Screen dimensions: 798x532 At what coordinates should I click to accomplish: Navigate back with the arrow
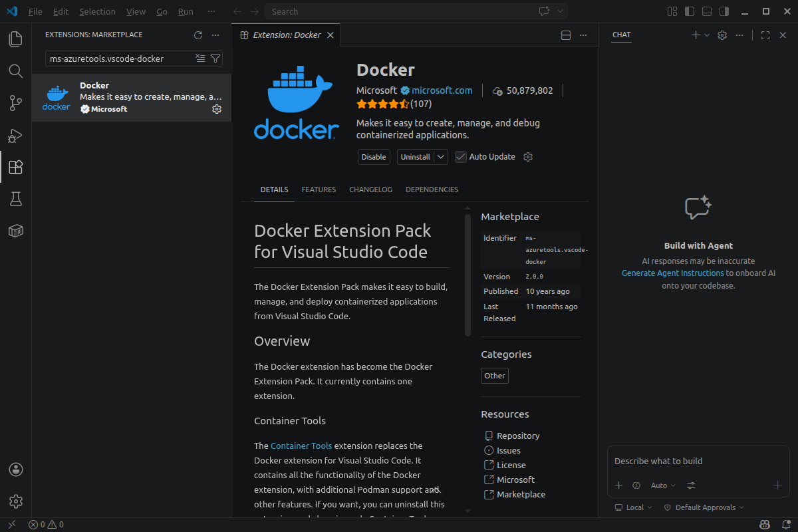coord(238,11)
